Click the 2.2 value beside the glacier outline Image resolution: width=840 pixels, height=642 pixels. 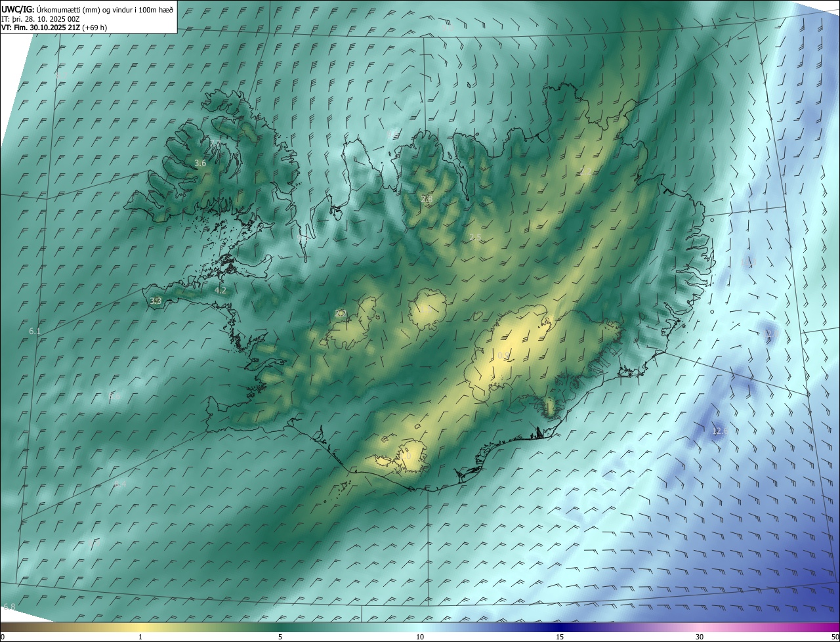pos(341,313)
